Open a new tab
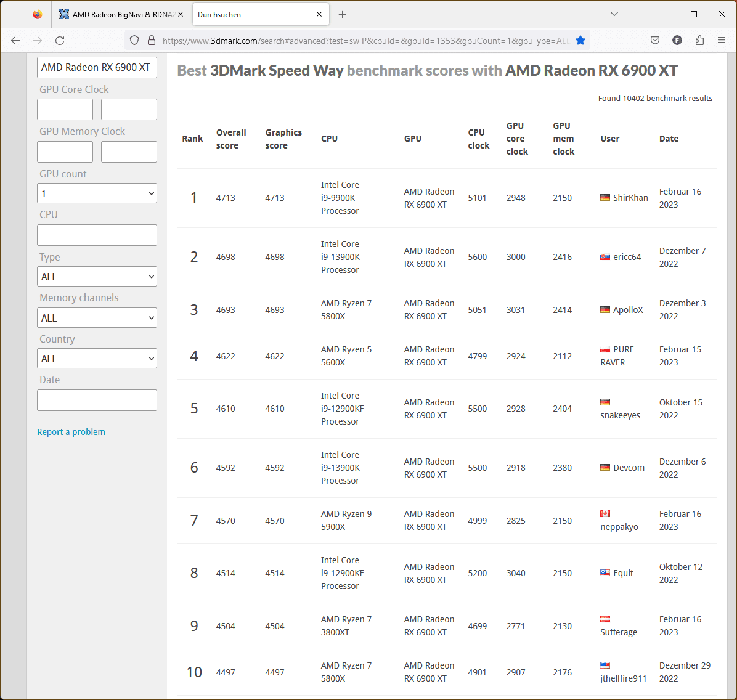This screenshot has height=700, width=737. [x=342, y=15]
